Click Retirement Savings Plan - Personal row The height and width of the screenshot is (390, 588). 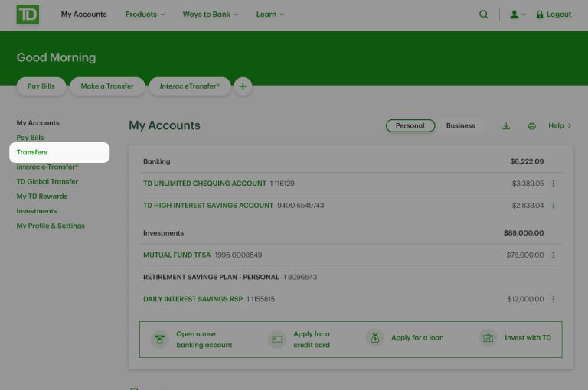point(351,278)
